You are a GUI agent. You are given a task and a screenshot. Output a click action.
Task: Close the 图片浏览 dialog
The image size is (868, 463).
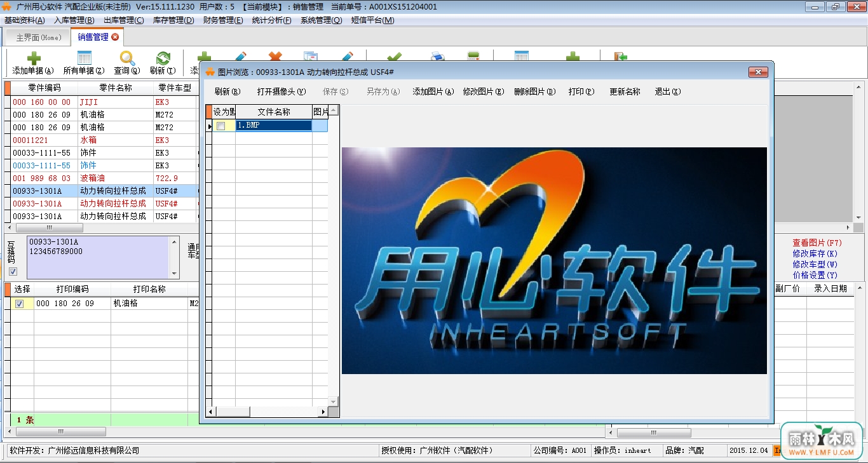tap(759, 72)
